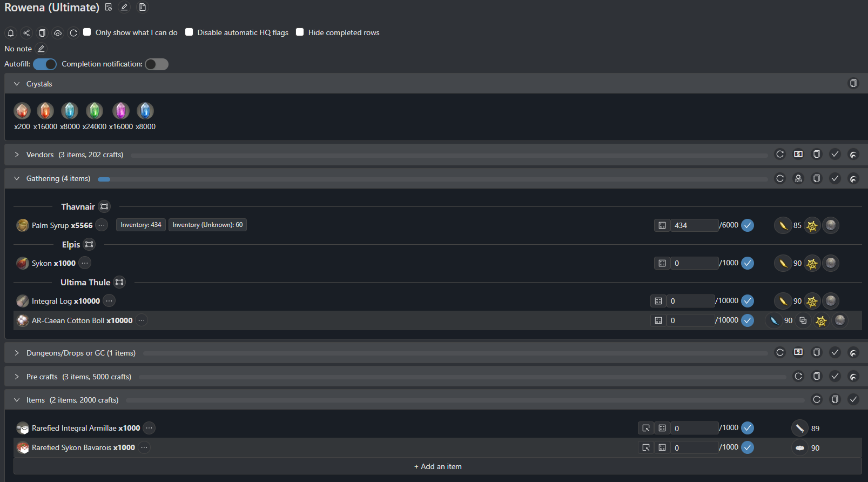The image size is (868, 482).
Task: Click the Gathering progress bar
Action: pos(433,179)
